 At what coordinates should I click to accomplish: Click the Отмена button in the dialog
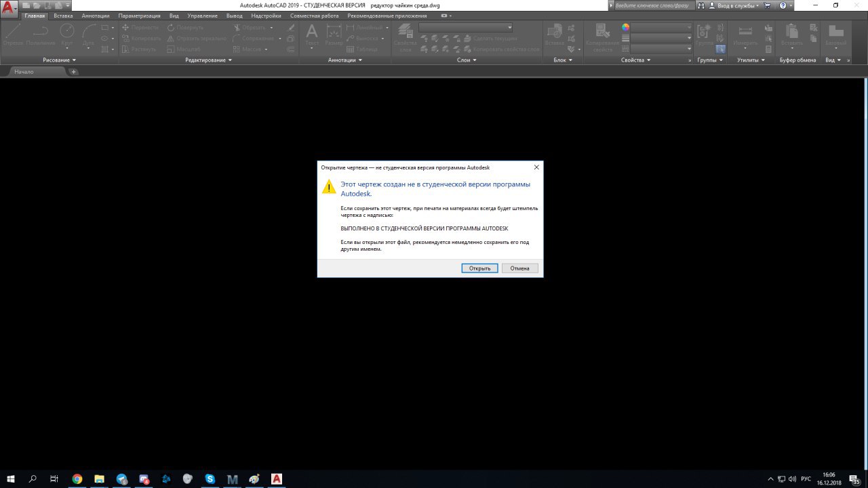[520, 268]
